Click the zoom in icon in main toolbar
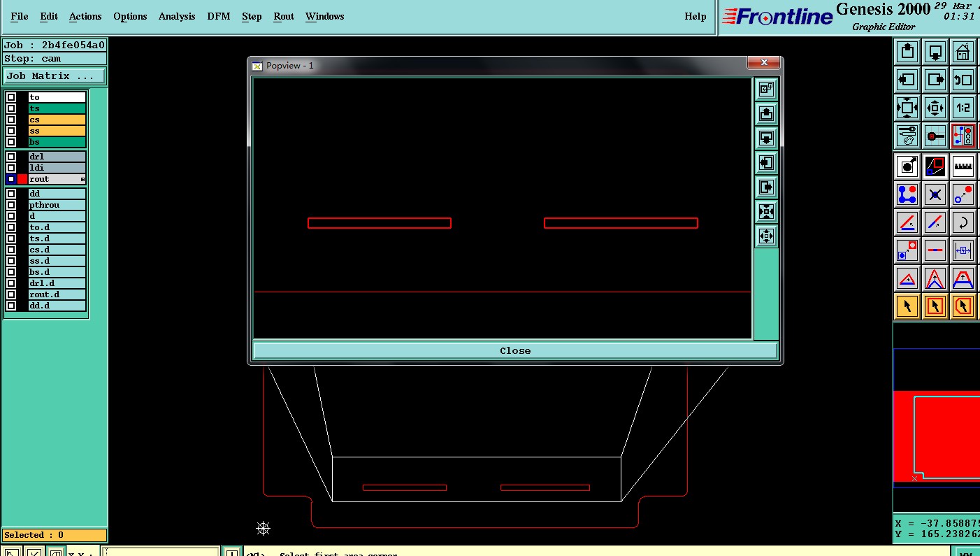 907,108
